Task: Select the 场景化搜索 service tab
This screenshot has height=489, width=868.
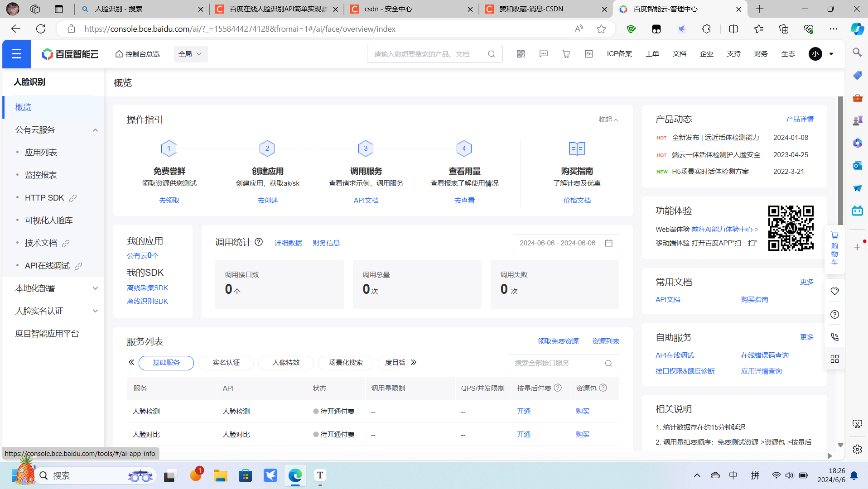Action: (346, 363)
